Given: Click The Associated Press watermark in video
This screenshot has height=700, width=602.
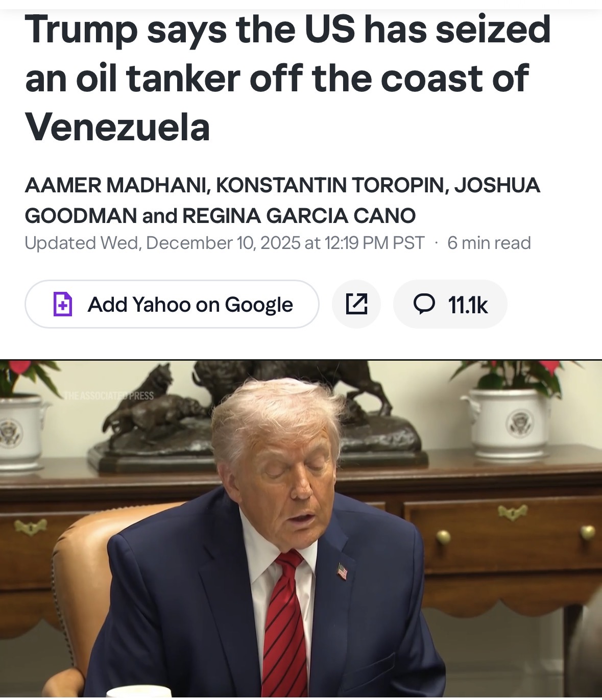Looking at the screenshot, I should coord(108,395).
